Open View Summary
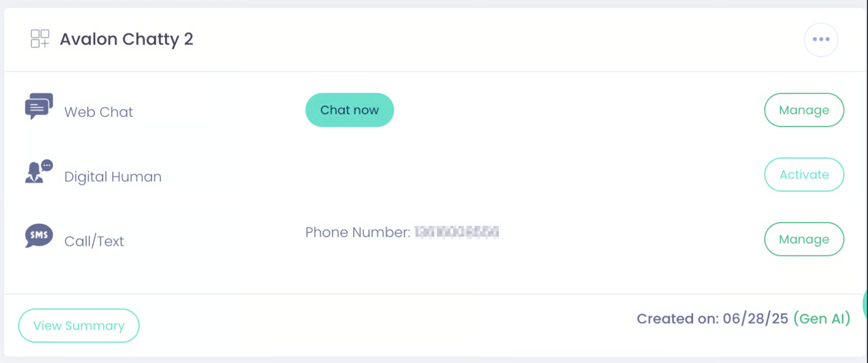 [79, 325]
